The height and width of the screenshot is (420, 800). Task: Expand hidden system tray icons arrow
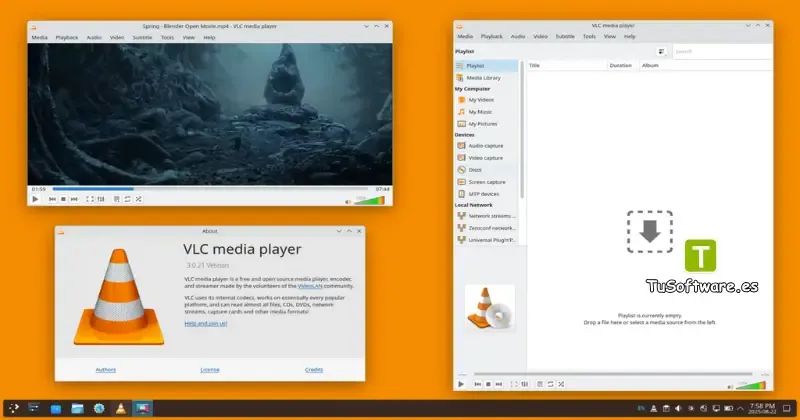tap(740, 408)
